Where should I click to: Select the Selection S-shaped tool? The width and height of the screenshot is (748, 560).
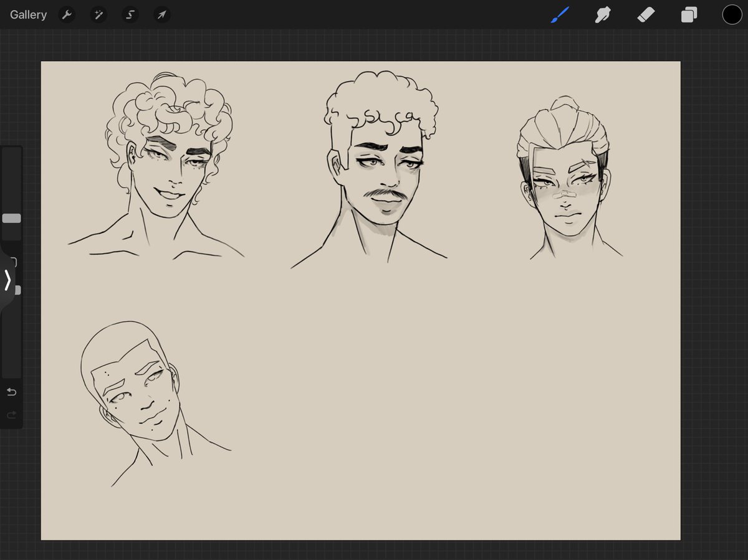coord(130,14)
